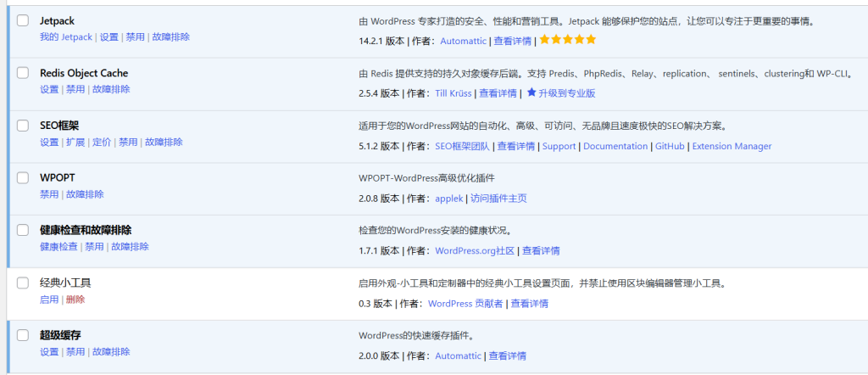Open 故障排除 for 超级缓存 plugin

(x=111, y=352)
